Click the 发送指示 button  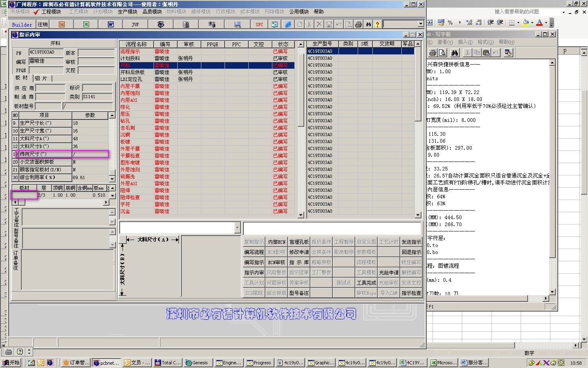(411, 242)
